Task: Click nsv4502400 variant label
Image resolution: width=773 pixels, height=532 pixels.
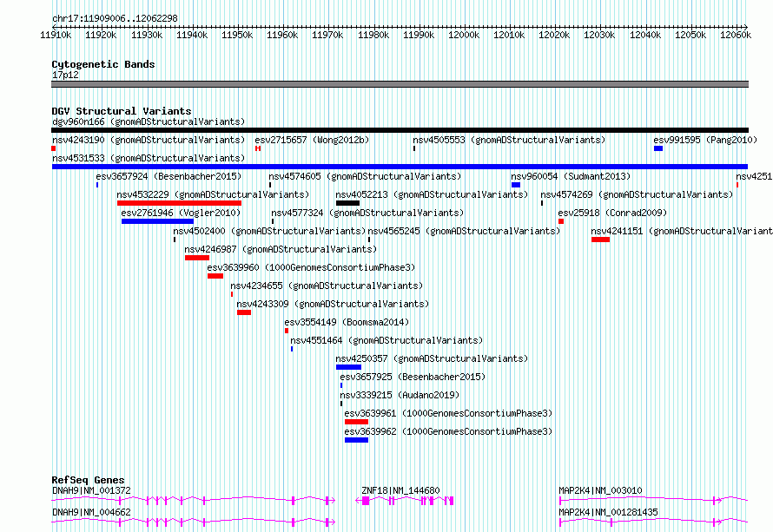Action: coord(269,231)
